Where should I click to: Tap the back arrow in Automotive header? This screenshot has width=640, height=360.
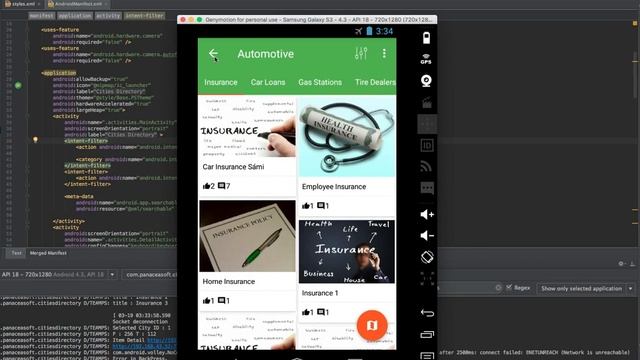[x=213, y=53]
